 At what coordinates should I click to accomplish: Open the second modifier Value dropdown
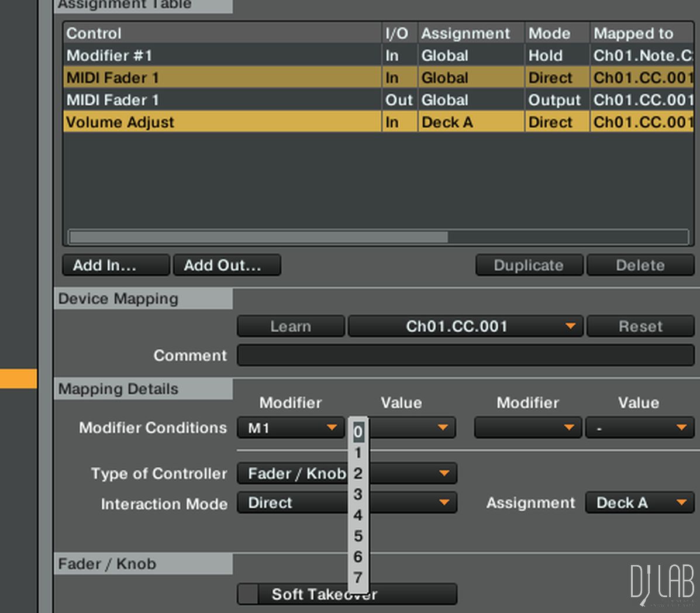pos(639,428)
